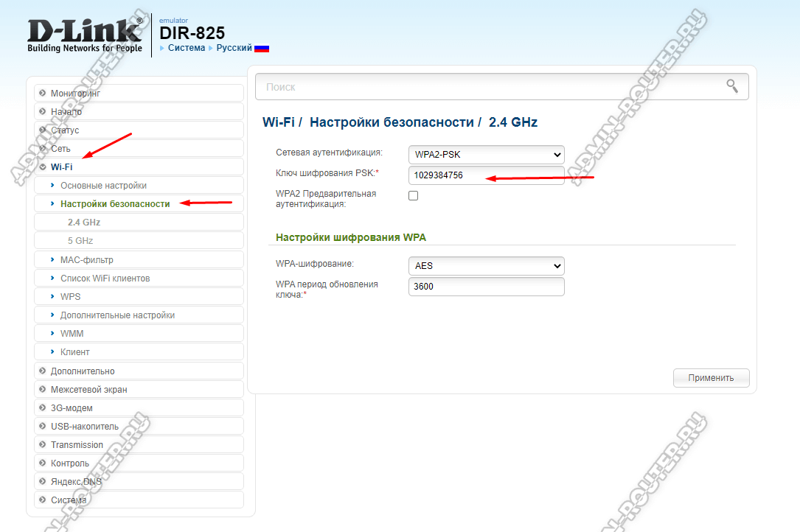
Task: Click arrow icon beside Межсетевой экран
Action: (43, 389)
